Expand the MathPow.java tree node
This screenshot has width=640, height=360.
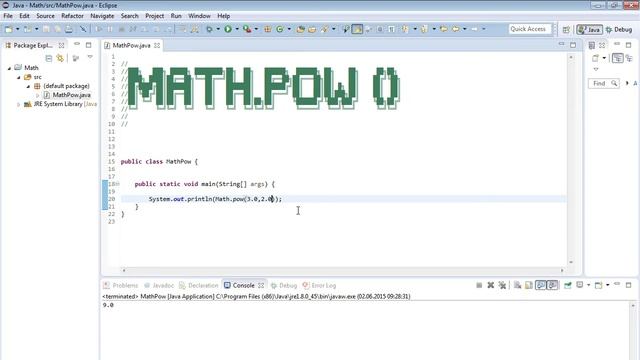(38, 95)
